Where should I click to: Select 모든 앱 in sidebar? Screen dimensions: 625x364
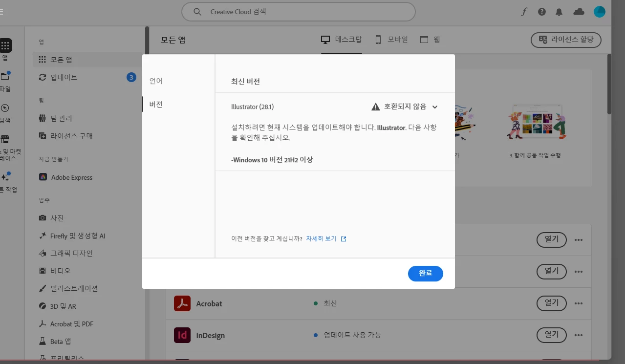point(87,60)
